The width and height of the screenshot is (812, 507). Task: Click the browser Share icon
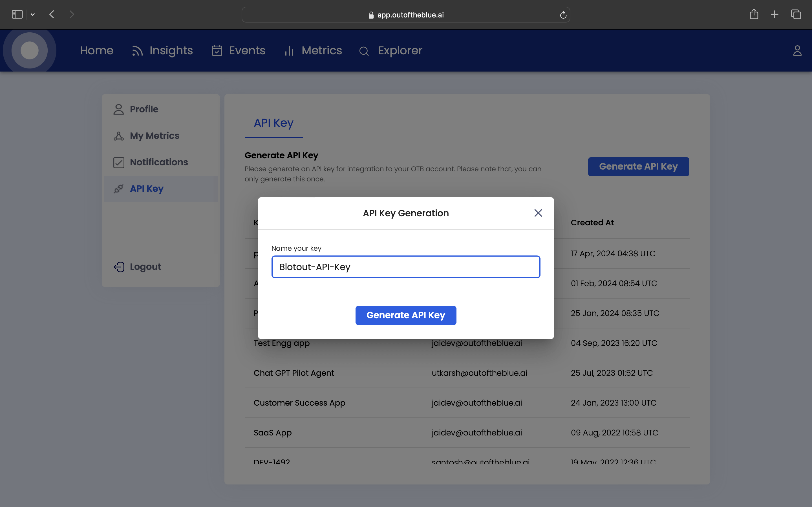click(x=754, y=14)
